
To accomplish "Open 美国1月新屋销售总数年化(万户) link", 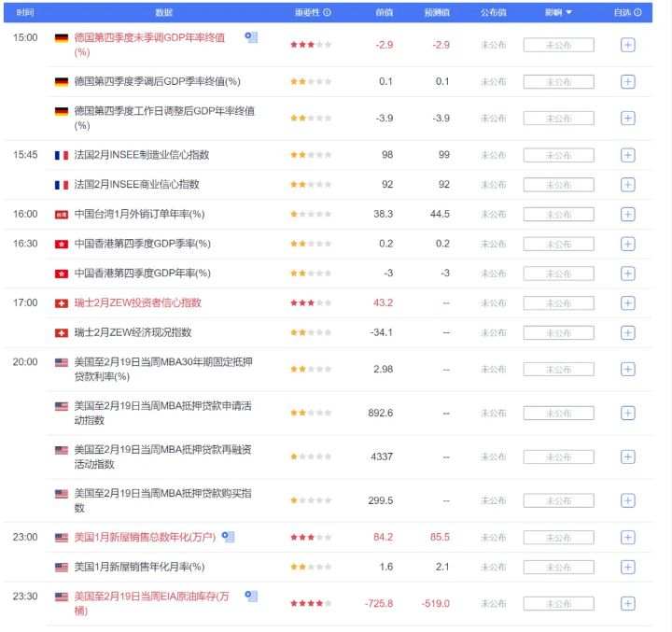I will (x=145, y=537).
